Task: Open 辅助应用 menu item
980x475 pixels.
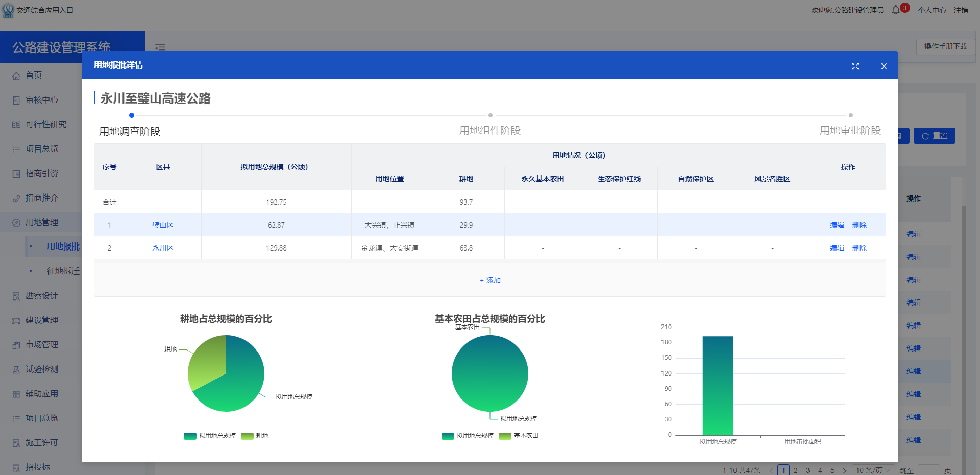Action: click(41, 393)
